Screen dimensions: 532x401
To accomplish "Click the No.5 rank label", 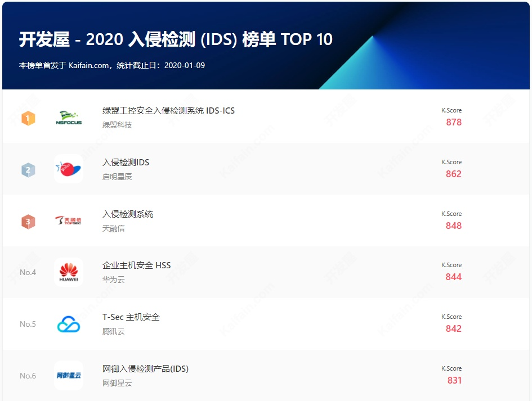I will click(x=28, y=324).
